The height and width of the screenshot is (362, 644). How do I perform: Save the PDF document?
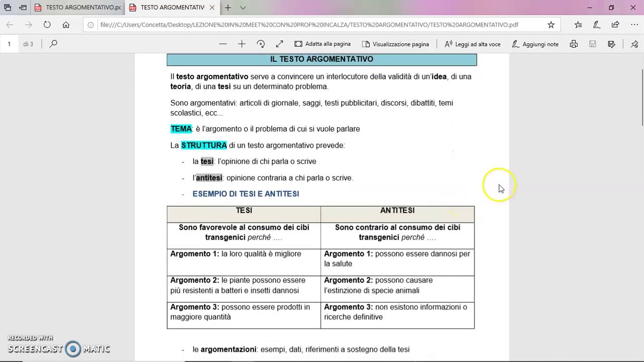[x=593, y=44]
